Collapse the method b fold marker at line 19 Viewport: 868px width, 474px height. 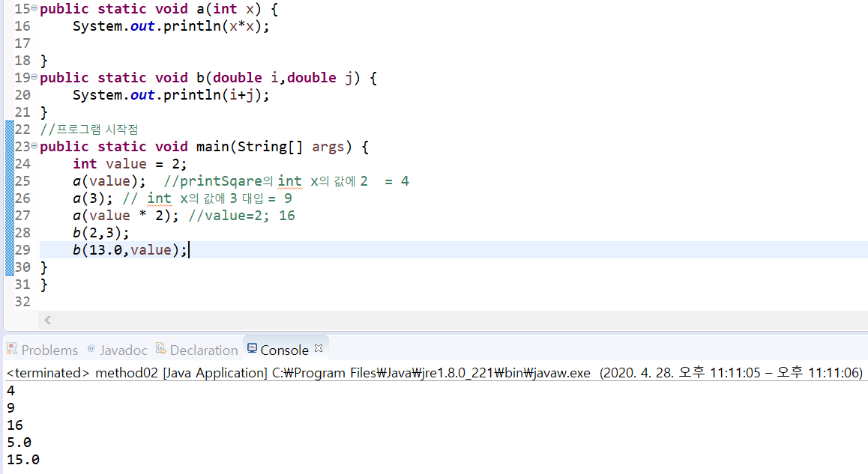click(34, 77)
